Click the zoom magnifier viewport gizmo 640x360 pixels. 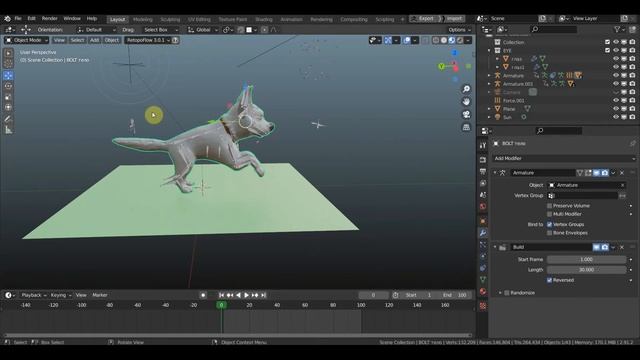tap(466, 89)
